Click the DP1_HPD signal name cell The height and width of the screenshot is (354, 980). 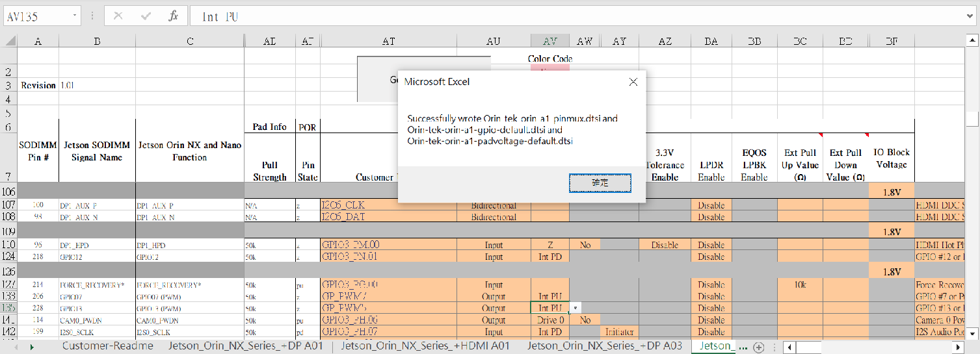(x=97, y=245)
